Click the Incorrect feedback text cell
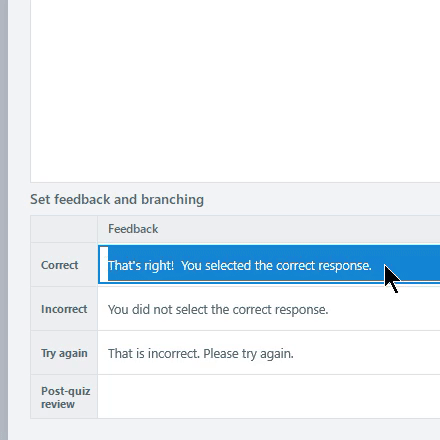Viewport: 440px width, 440px height. 269,309
